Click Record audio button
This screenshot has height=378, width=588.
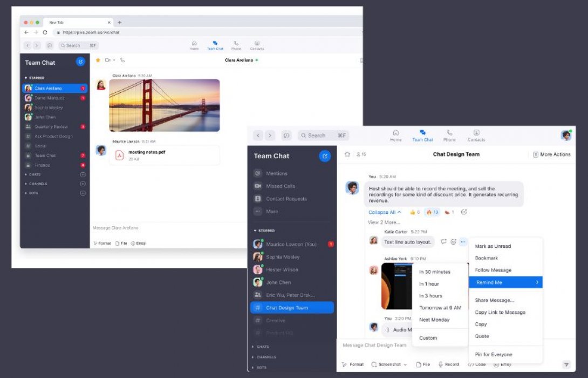[448, 364]
